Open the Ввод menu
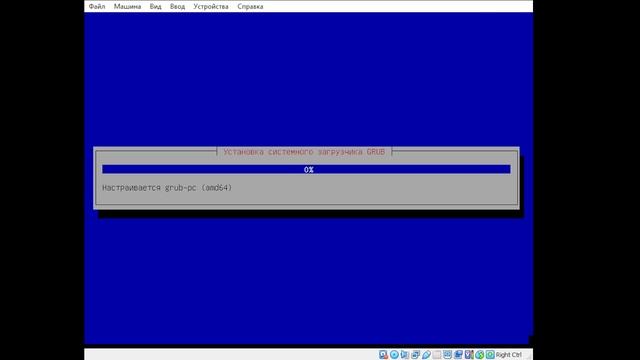This screenshot has width=640, height=360. point(178,7)
